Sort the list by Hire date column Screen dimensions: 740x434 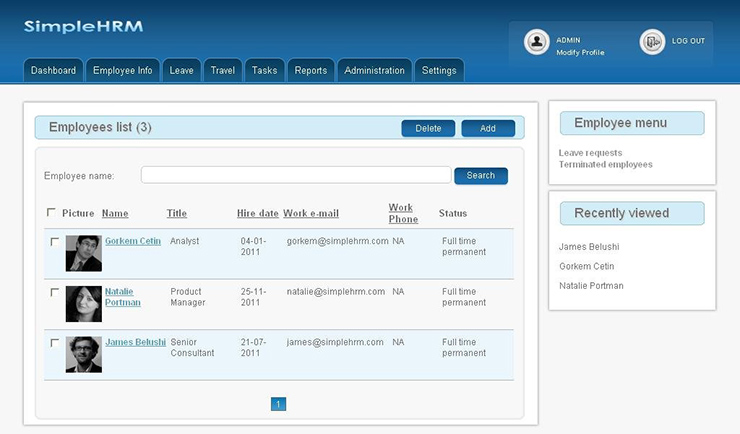tap(257, 213)
